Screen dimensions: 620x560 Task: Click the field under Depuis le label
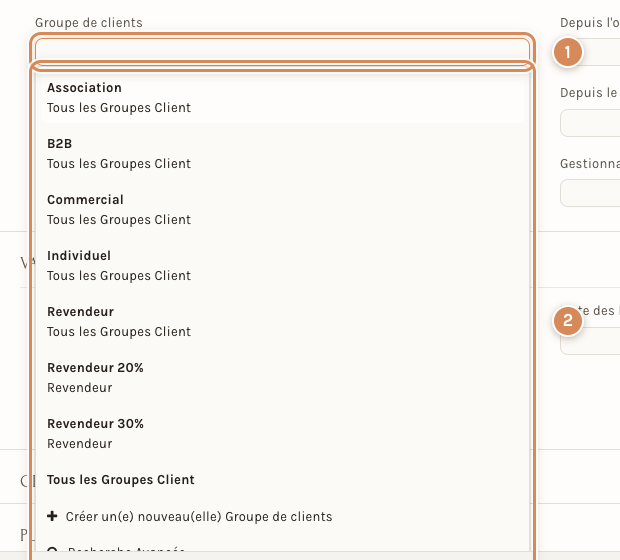coord(590,123)
